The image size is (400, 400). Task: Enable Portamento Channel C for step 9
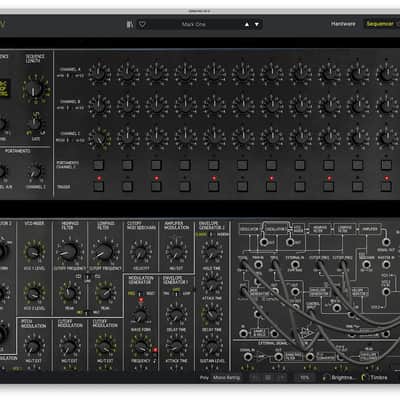tap(329, 165)
